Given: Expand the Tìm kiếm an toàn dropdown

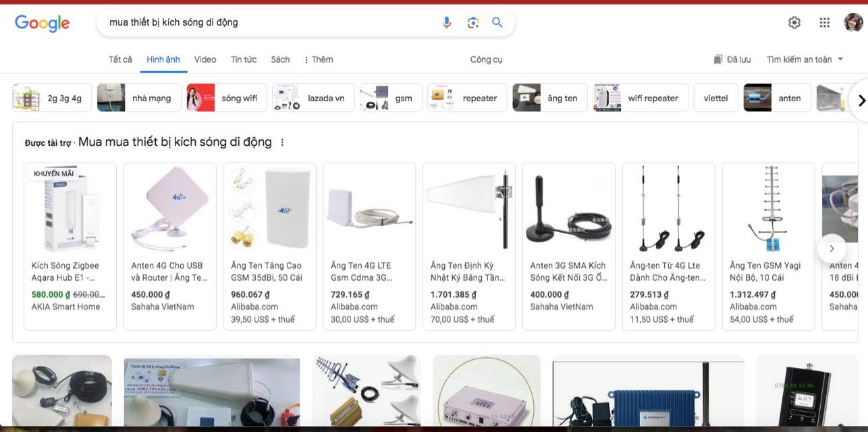Looking at the screenshot, I should click(x=805, y=59).
